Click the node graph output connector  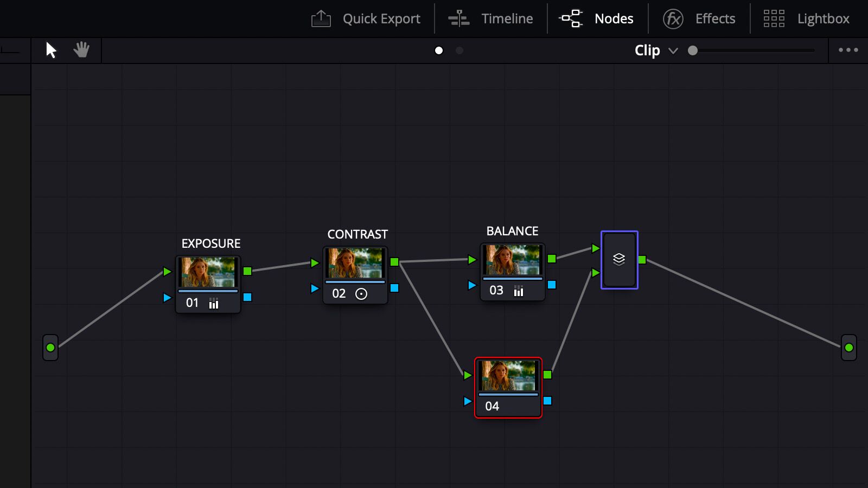click(848, 348)
